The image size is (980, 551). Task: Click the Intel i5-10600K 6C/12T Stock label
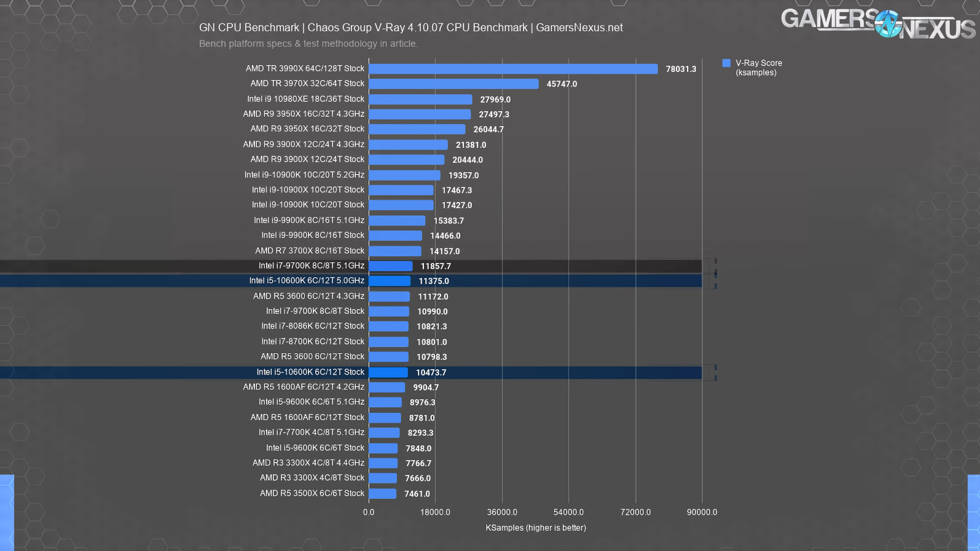tap(310, 372)
